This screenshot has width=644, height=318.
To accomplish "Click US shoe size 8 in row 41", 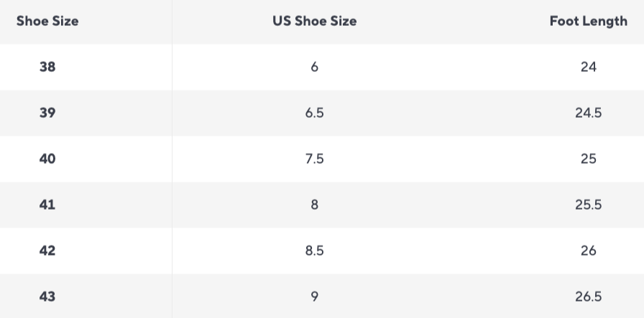I will pyautogui.click(x=315, y=205).
